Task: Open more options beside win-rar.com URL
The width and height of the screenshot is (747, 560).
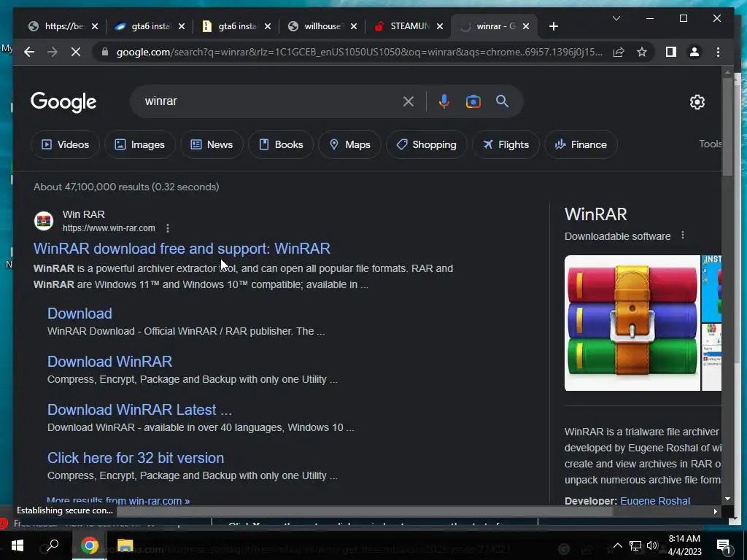Action: point(167,228)
